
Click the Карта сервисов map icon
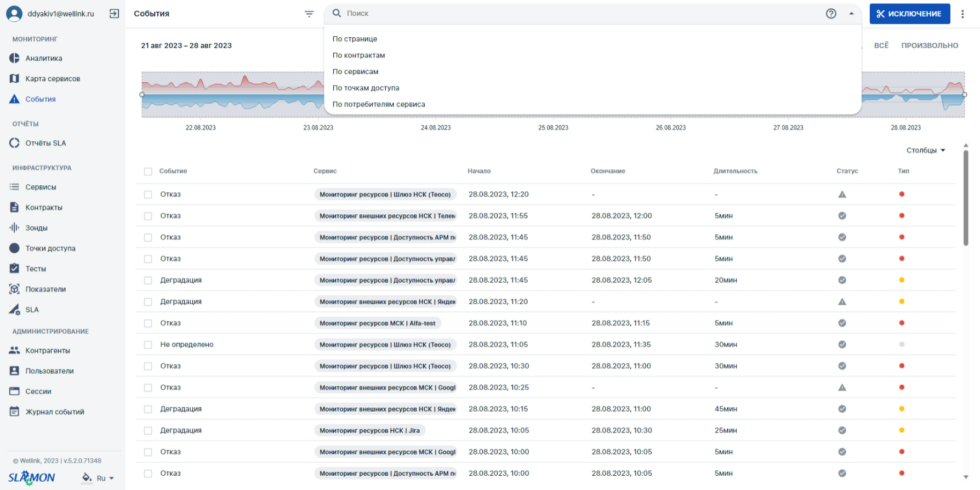click(14, 78)
